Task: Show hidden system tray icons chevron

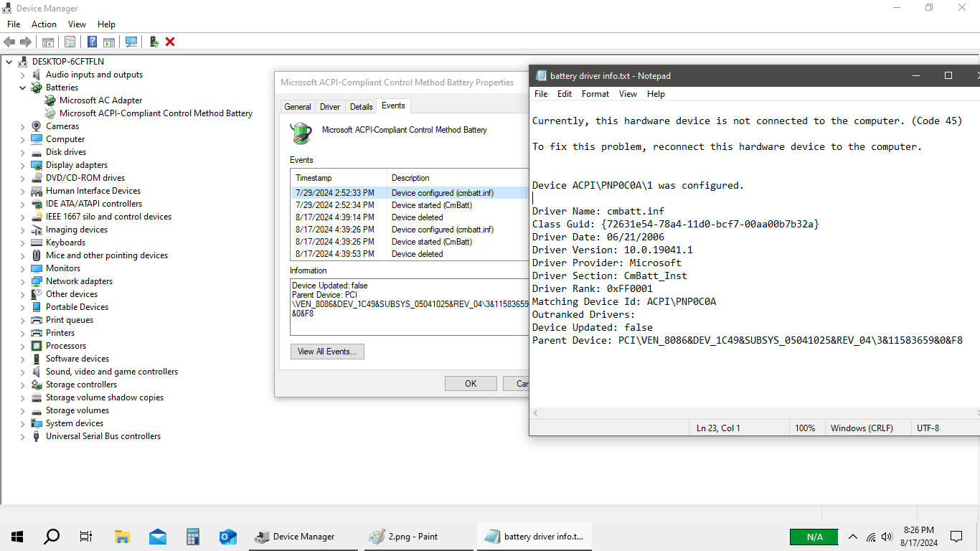Action: point(853,537)
